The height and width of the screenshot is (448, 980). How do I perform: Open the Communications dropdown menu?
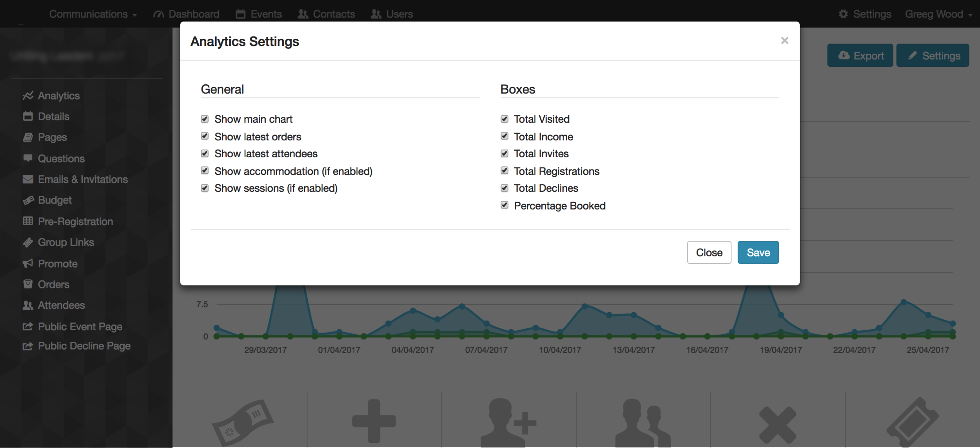coord(93,14)
